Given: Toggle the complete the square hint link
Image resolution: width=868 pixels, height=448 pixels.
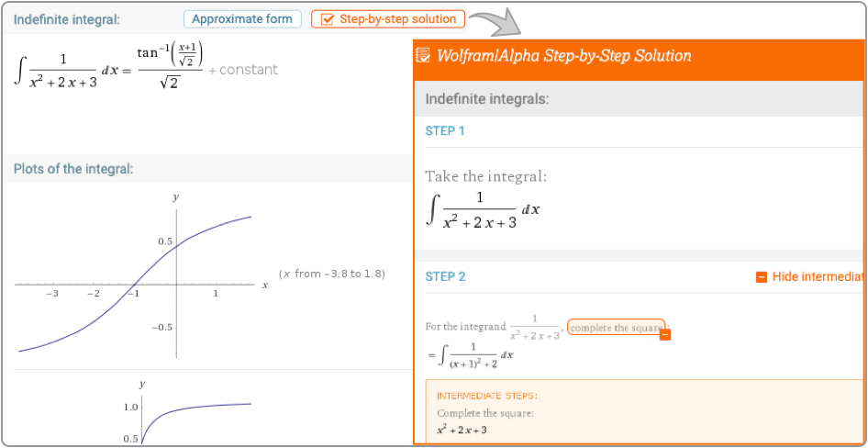Looking at the screenshot, I should click(615, 327).
